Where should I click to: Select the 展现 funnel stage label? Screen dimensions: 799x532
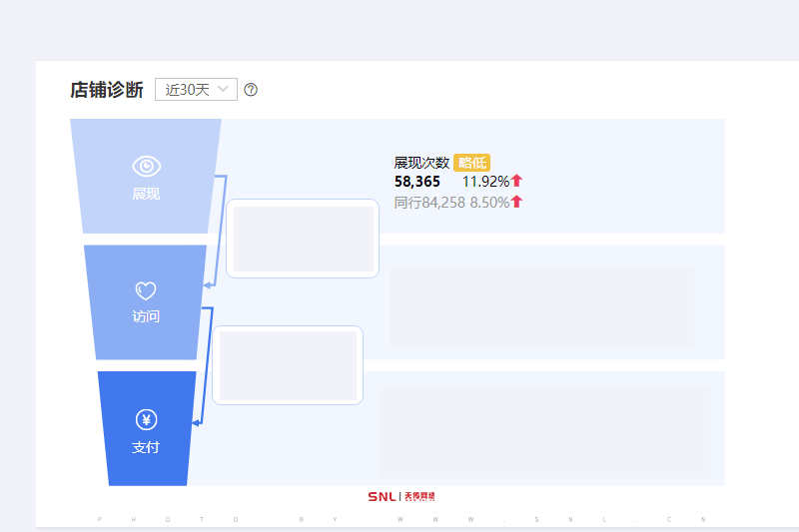(x=146, y=194)
